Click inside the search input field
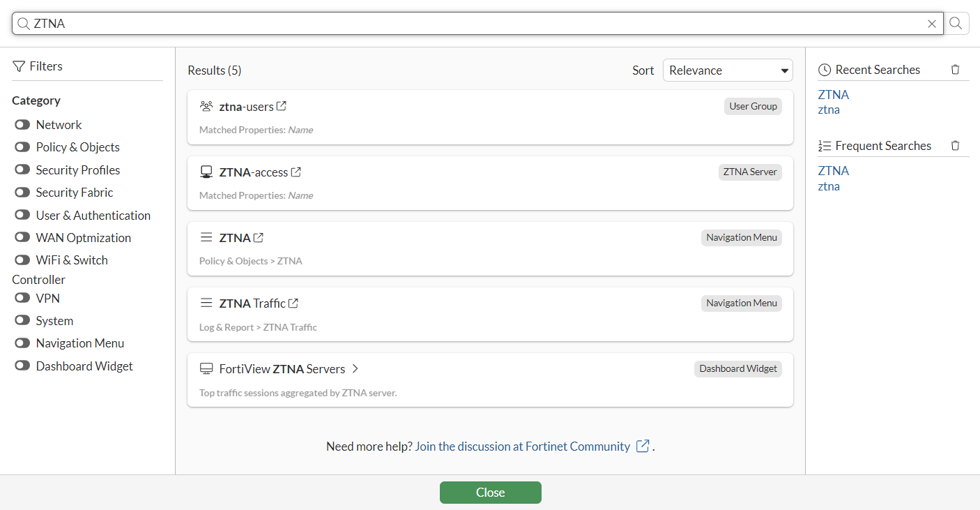This screenshot has width=980, height=510. pyautogui.click(x=474, y=24)
